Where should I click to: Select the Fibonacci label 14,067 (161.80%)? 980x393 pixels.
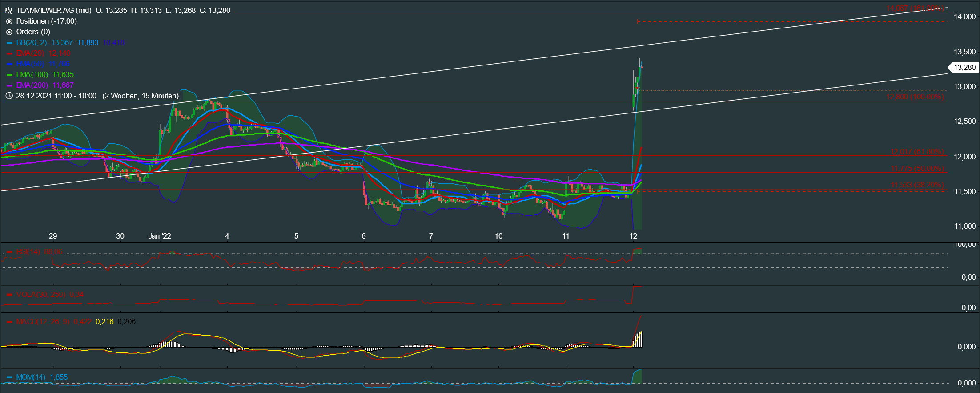tap(915, 8)
